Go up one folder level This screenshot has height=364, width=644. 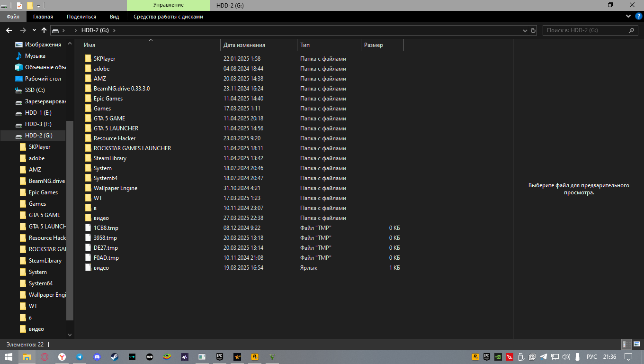pos(44,30)
